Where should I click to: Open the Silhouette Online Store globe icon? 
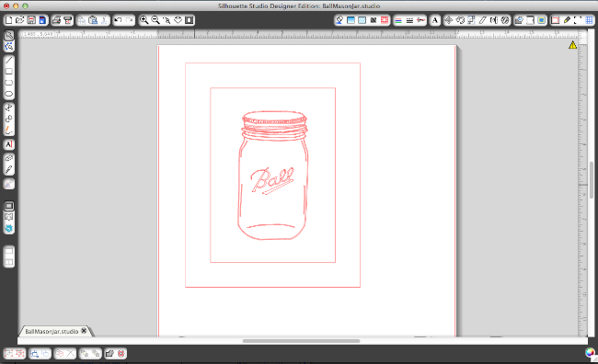(9, 228)
